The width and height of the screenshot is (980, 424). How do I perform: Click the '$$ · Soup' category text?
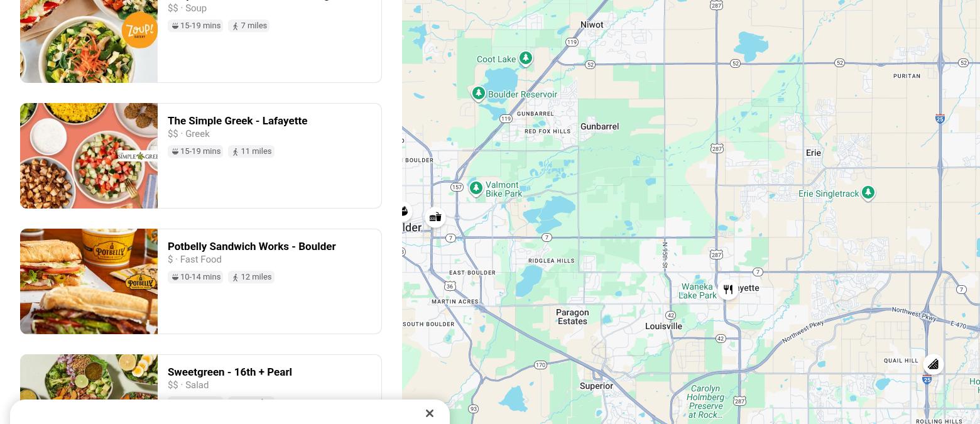187,8
